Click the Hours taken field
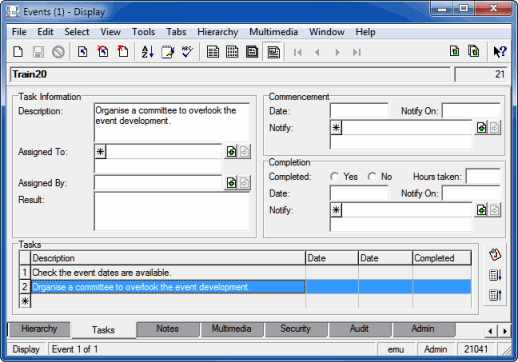This screenshot has height=362, width=518. [483, 176]
